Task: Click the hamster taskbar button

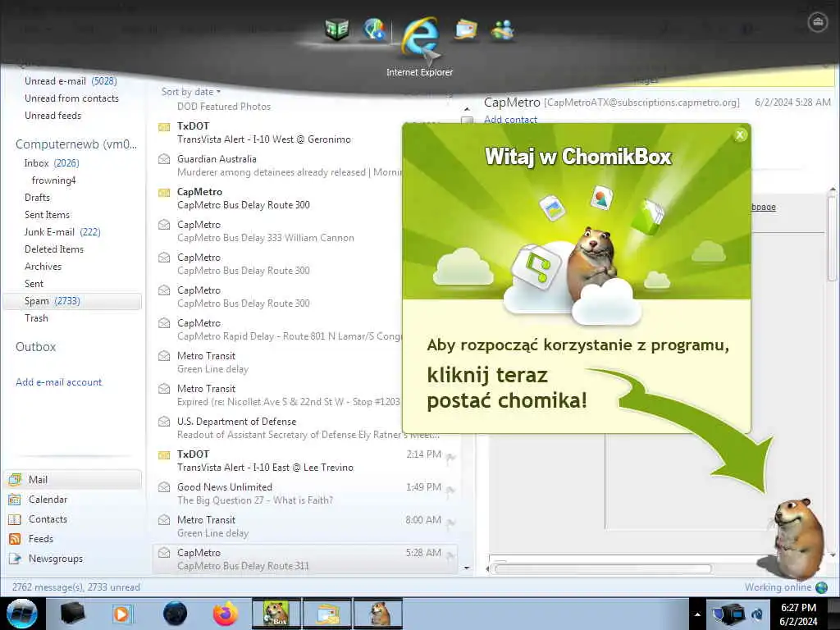Action: coord(378,614)
